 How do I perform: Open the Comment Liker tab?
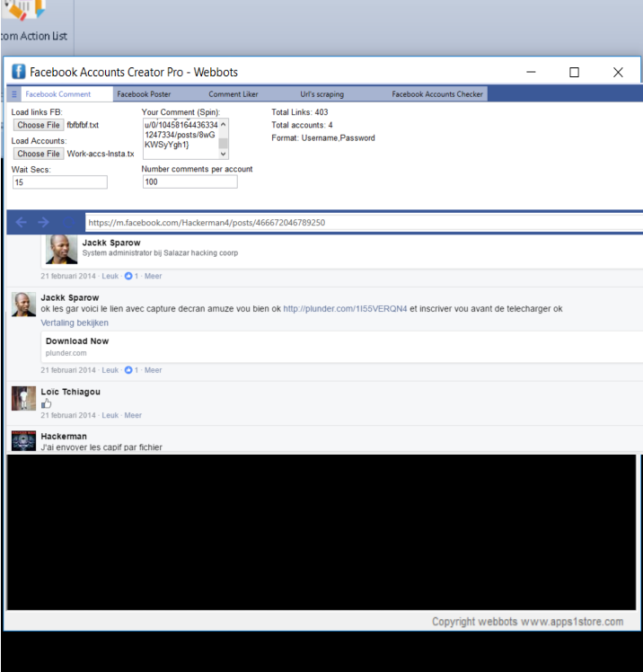click(233, 94)
